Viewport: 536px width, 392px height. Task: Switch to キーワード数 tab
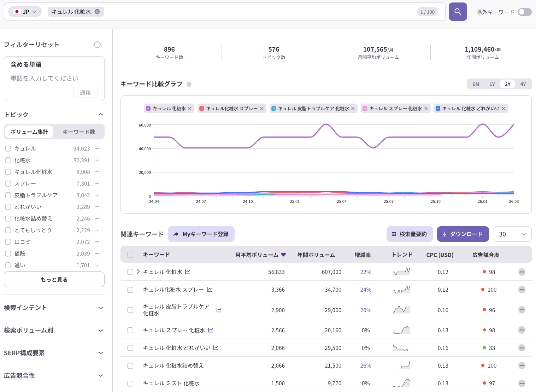(79, 132)
